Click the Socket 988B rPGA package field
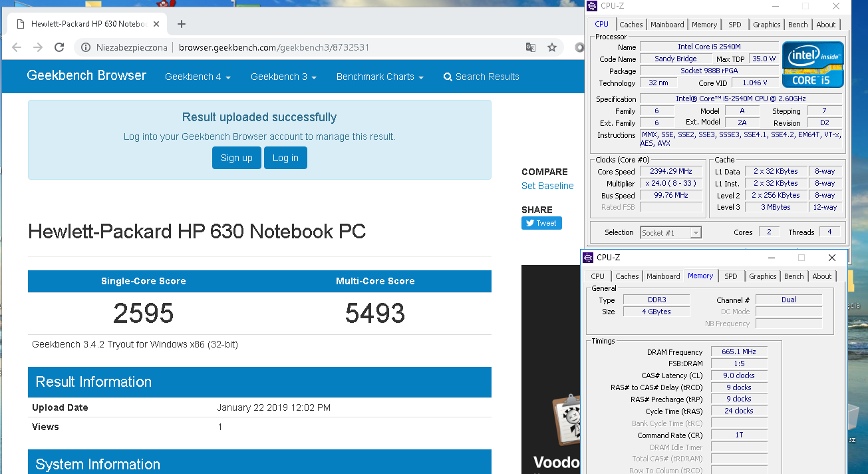Screen dimensions: 868x474 [709, 71]
